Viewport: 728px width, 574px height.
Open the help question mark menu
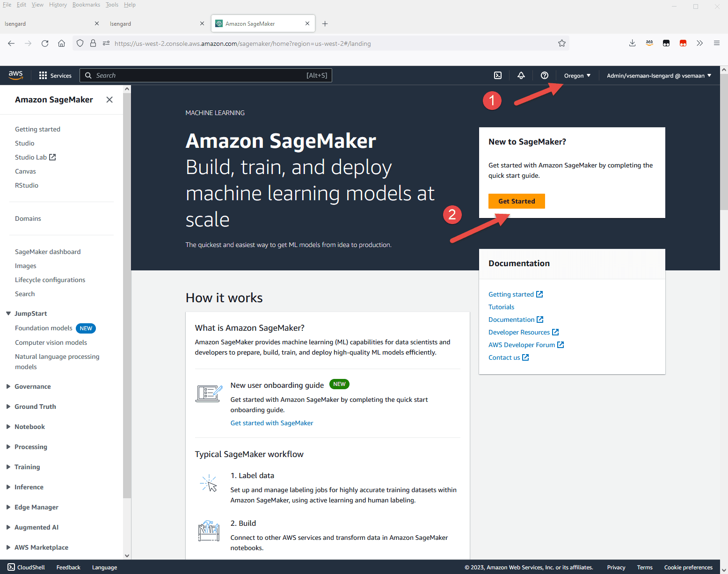pos(545,75)
